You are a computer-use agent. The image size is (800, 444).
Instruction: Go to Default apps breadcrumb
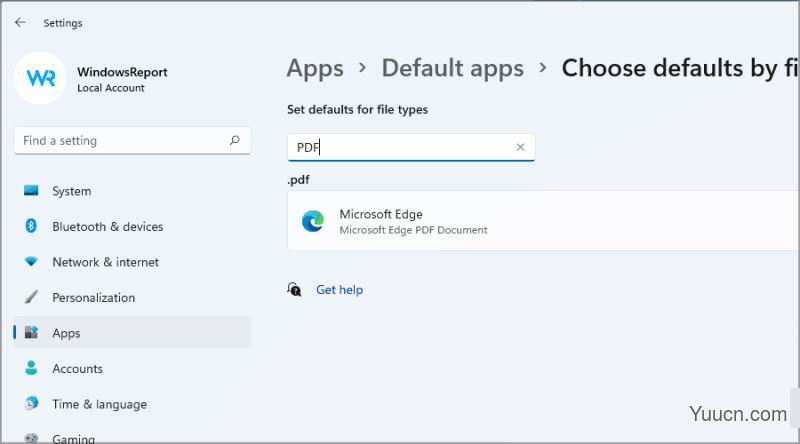[453, 68]
